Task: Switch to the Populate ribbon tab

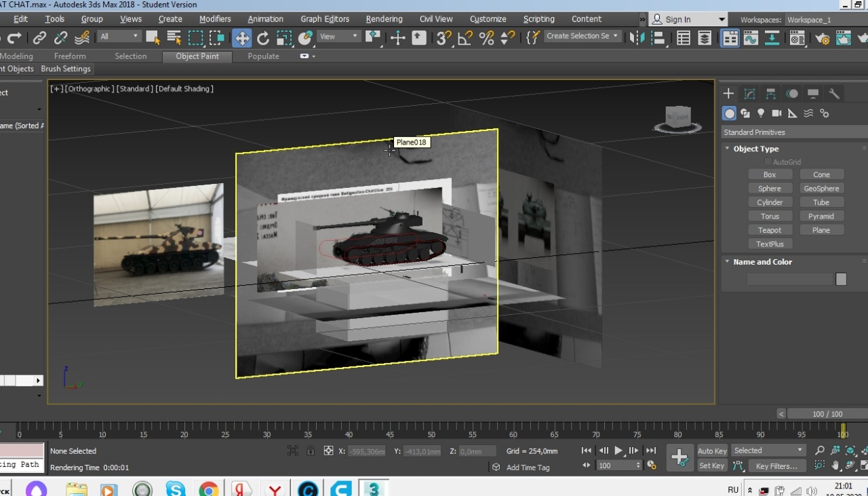Action: pos(263,56)
